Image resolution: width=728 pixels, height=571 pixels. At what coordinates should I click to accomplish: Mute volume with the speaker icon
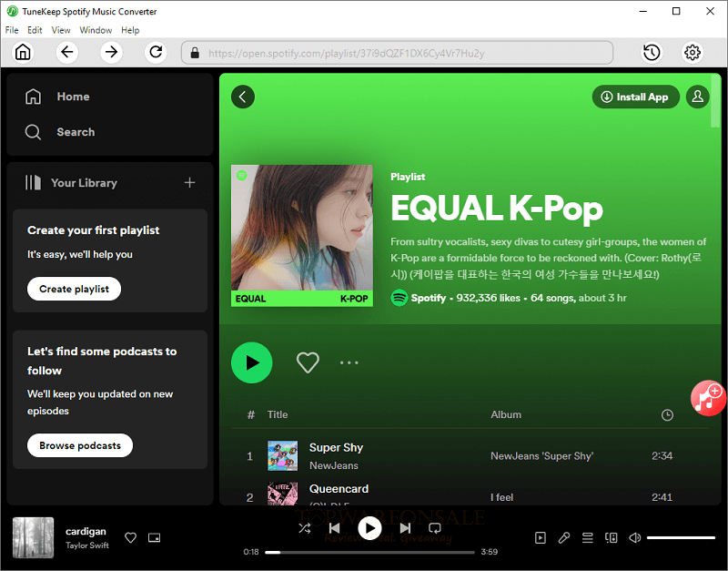[x=634, y=537]
